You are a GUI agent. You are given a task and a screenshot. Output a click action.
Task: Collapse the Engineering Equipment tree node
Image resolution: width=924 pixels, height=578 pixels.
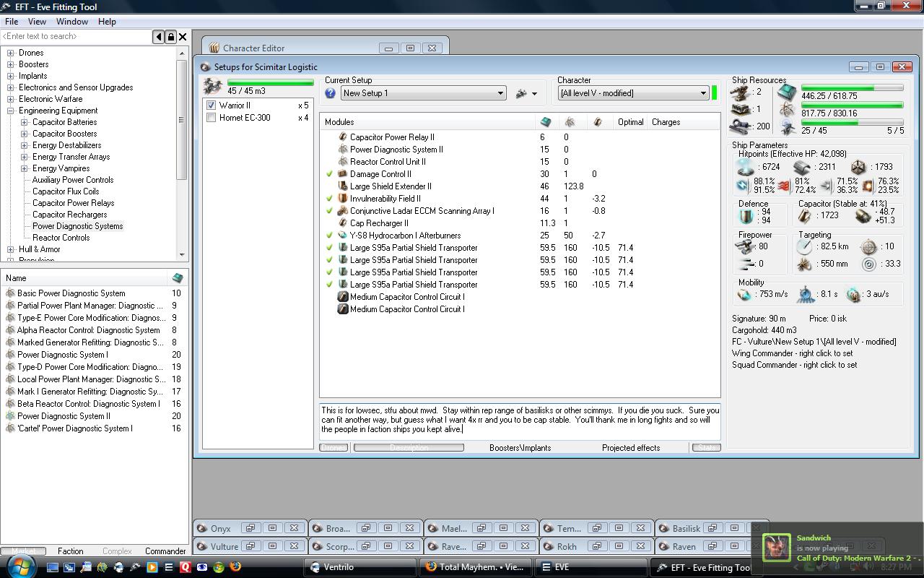[11, 111]
